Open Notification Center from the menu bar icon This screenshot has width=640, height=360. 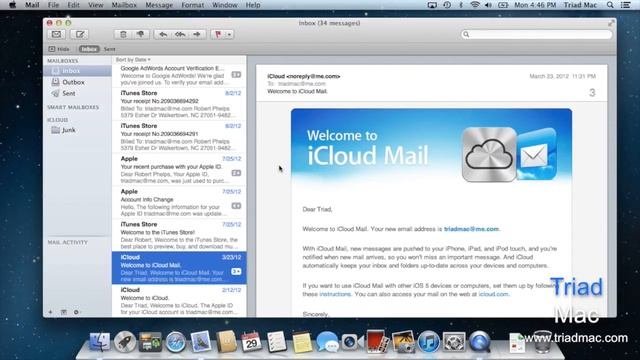click(x=625, y=5)
